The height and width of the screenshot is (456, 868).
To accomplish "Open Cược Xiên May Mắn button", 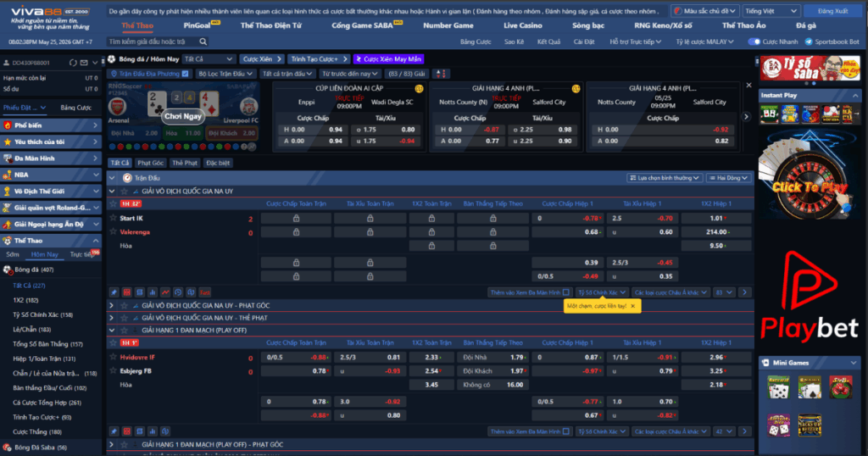I will pyautogui.click(x=388, y=58).
